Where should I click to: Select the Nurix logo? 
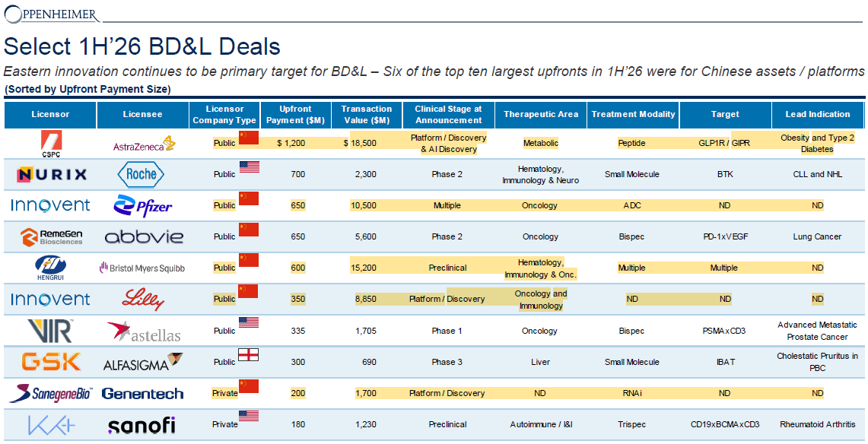tap(52, 175)
